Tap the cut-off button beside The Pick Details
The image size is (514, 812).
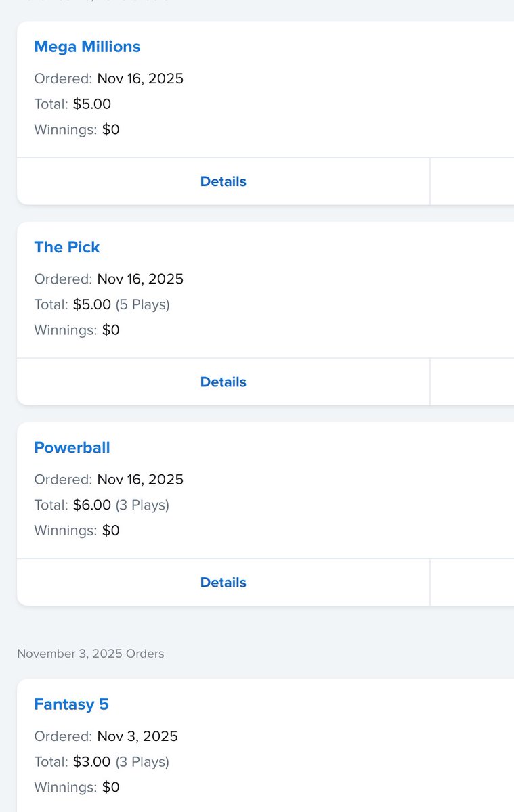point(472,382)
